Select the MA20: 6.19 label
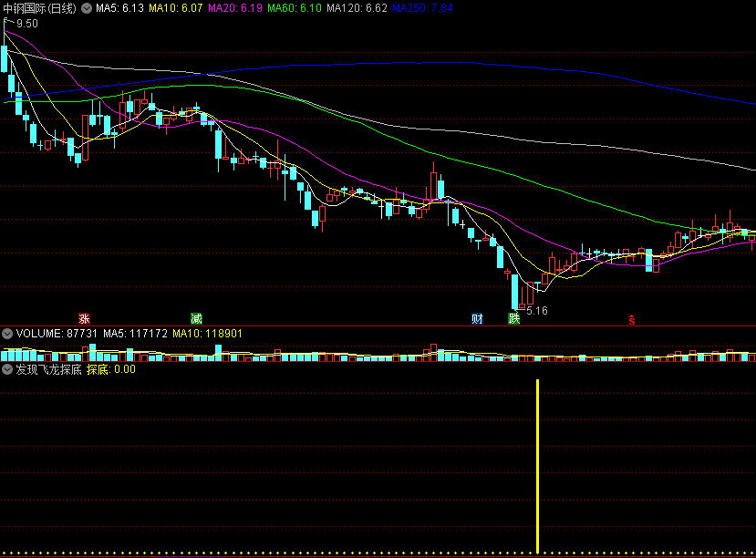This screenshot has height=558, width=756. point(235,8)
